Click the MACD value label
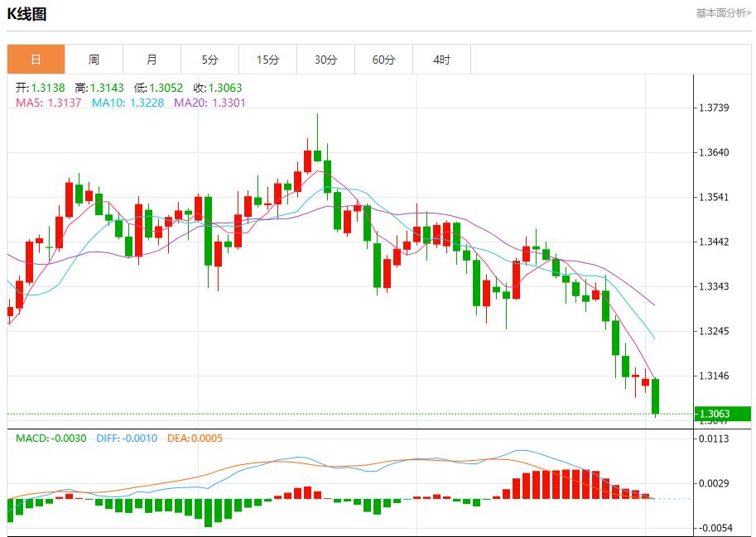756x537 pixels. pos(51,438)
